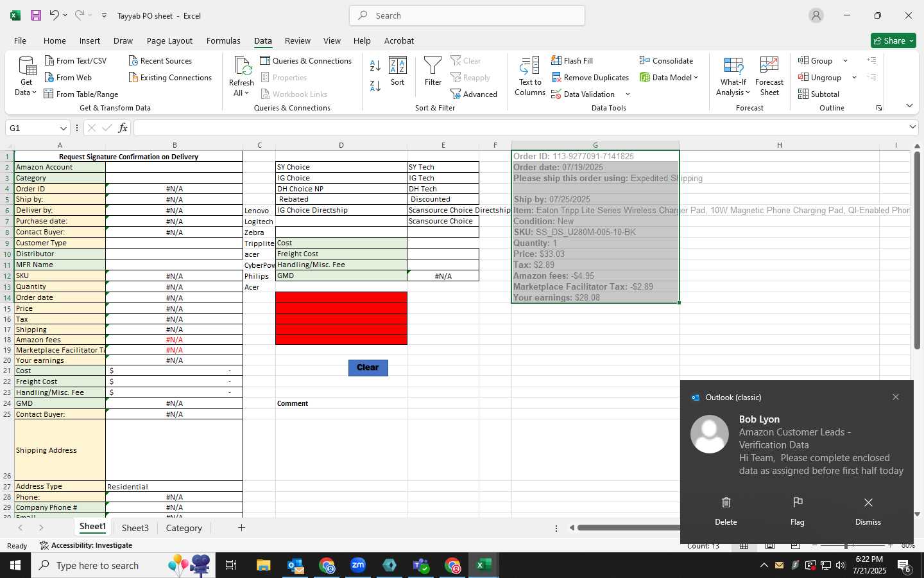Switch to the Formulas tab
Screen dimensions: 924x578
click(223, 40)
